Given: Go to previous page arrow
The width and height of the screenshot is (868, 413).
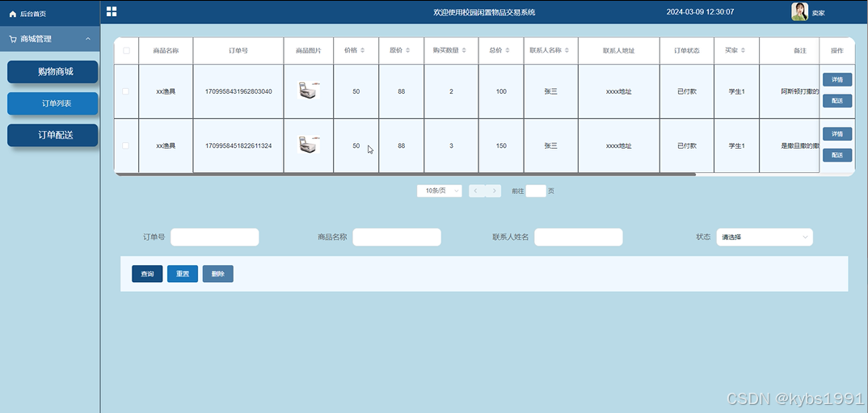Looking at the screenshot, I should [x=477, y=191].
